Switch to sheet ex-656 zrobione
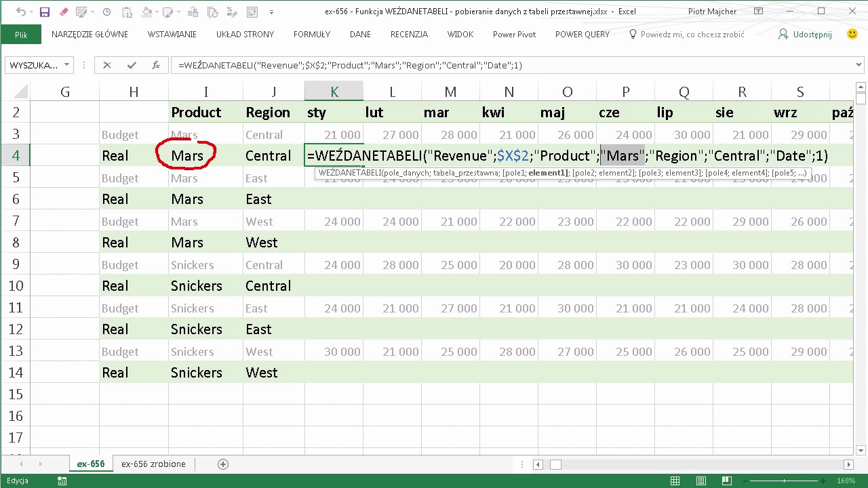This screenshot has height=488, width=868. (153, 464)
